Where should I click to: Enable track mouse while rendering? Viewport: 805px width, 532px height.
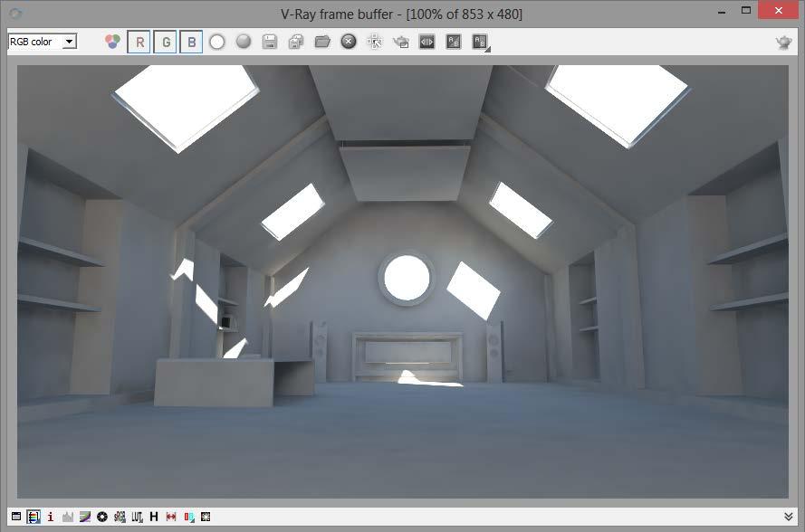point(373,41)
